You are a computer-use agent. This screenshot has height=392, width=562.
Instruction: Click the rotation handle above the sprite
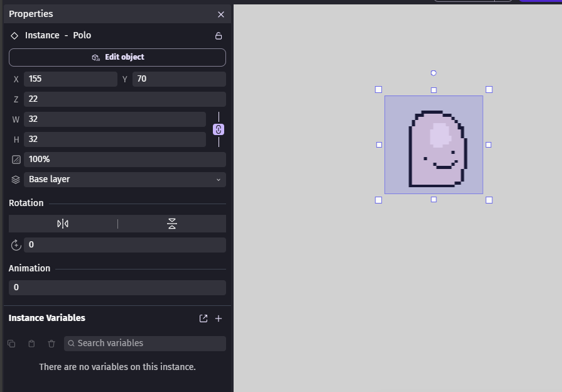(x=433, y=73)
